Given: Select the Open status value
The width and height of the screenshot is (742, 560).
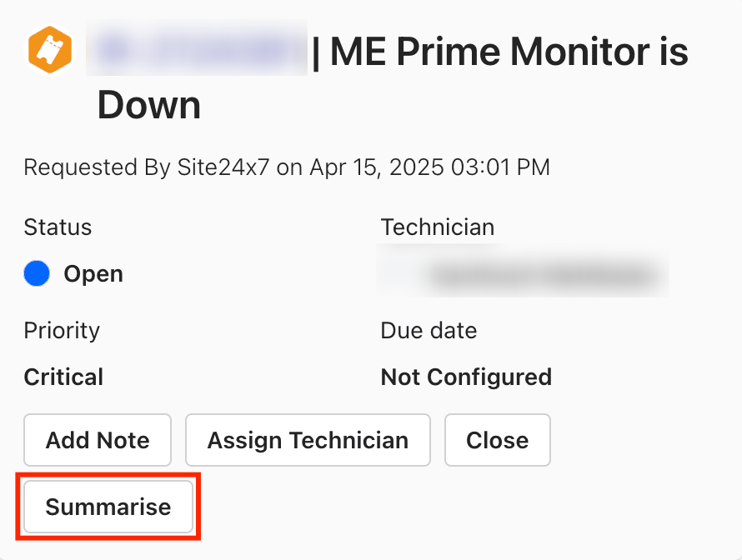Looking at the screenshot, I should click(93, 274).
